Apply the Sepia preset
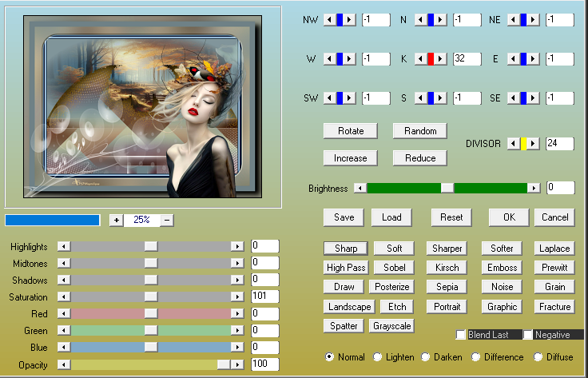The image size is (588, 378). click(x=447, y=287)
